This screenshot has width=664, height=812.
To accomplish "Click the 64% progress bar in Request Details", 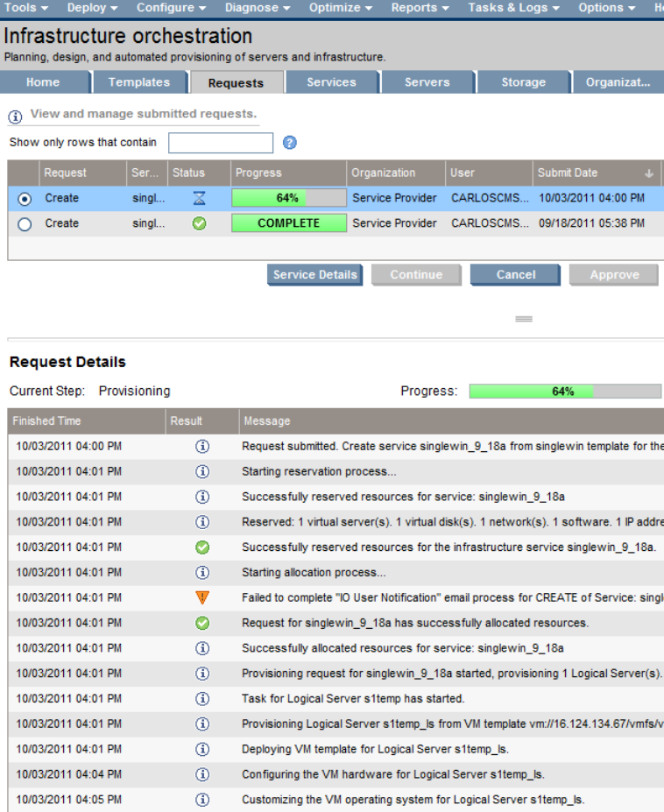I will coord(565,392).
